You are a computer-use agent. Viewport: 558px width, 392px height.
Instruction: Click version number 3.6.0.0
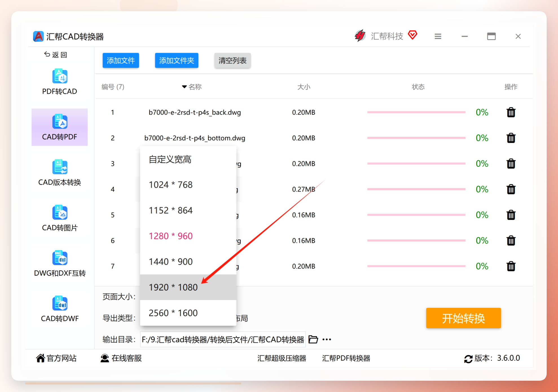coord(508,358)
